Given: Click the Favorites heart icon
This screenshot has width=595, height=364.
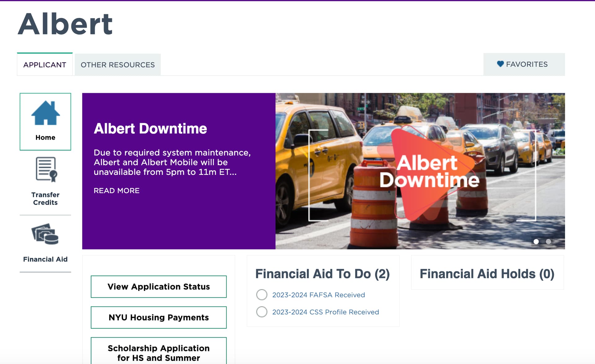Looking at the screenshot, I should coord(500,64).
